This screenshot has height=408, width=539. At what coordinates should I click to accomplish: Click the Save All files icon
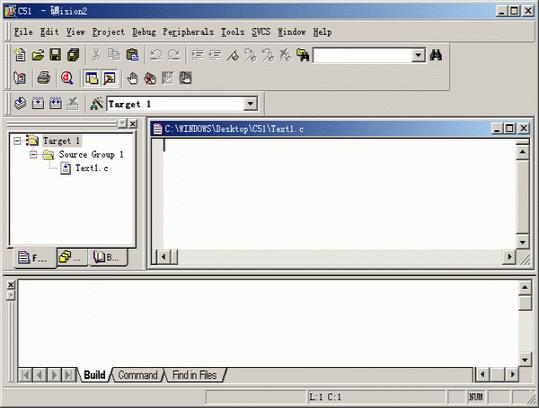point(73,55)
